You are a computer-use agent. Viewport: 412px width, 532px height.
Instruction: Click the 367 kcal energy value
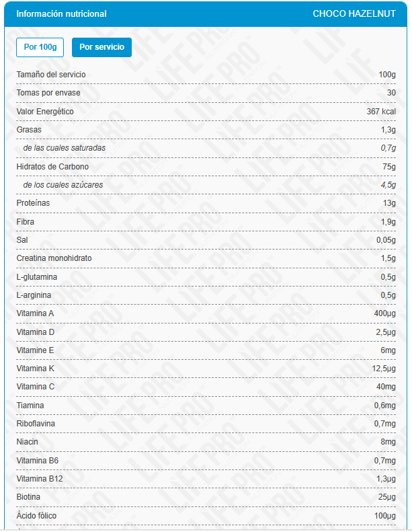tap(381, 112)
